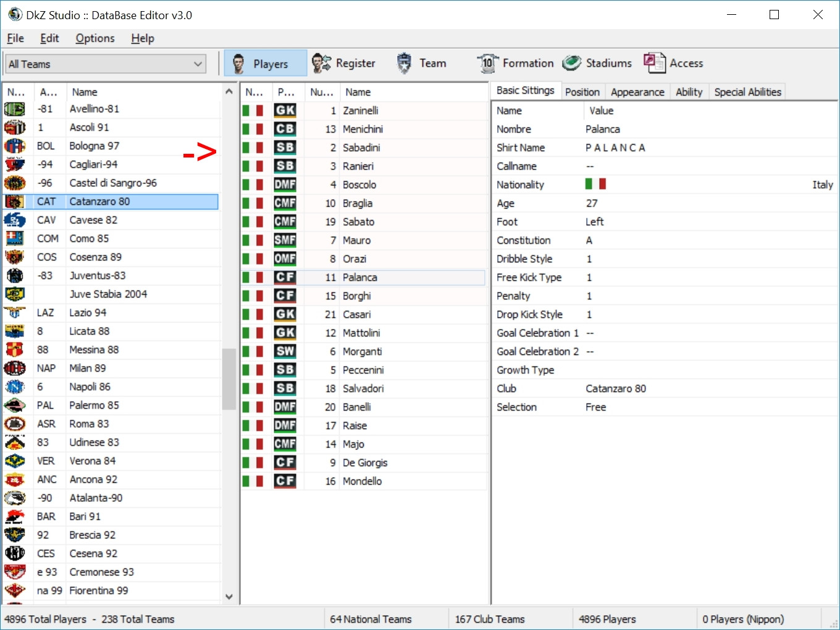Click the Team shield icon

click(x=404, y=63)
